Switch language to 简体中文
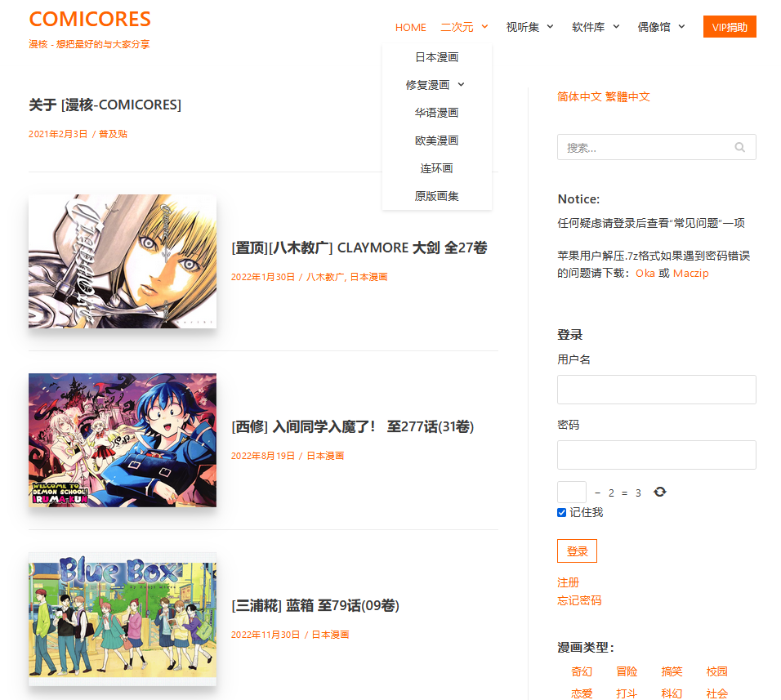The height and width of the screenshot is (700, 781). 579,96
